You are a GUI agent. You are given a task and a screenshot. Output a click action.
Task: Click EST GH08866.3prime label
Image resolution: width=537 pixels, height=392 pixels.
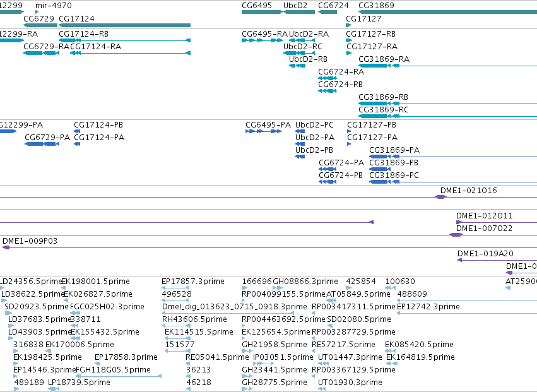(305, 282)
